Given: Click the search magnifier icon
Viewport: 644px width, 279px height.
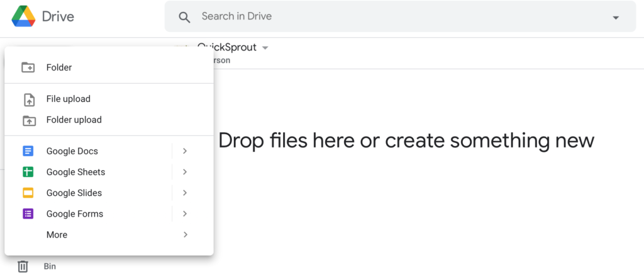Looking at the screenshot, I should pos(184,17).
